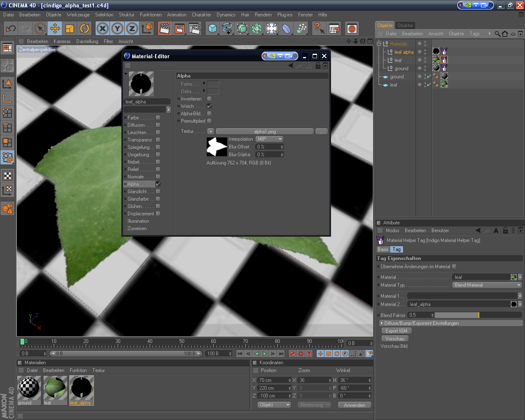The width and height of the screenshot is (525, 420).
Task: Adjust the Blend Faktor slider
Action: tap(478, 315)
